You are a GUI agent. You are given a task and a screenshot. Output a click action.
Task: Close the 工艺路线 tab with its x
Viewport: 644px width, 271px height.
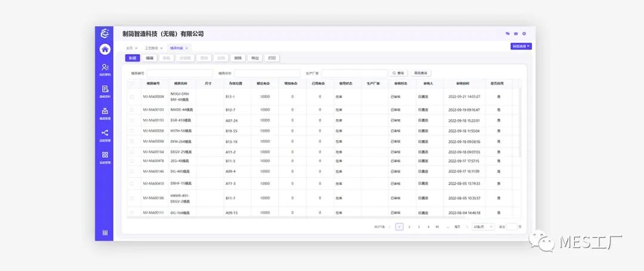coord(162,48)
